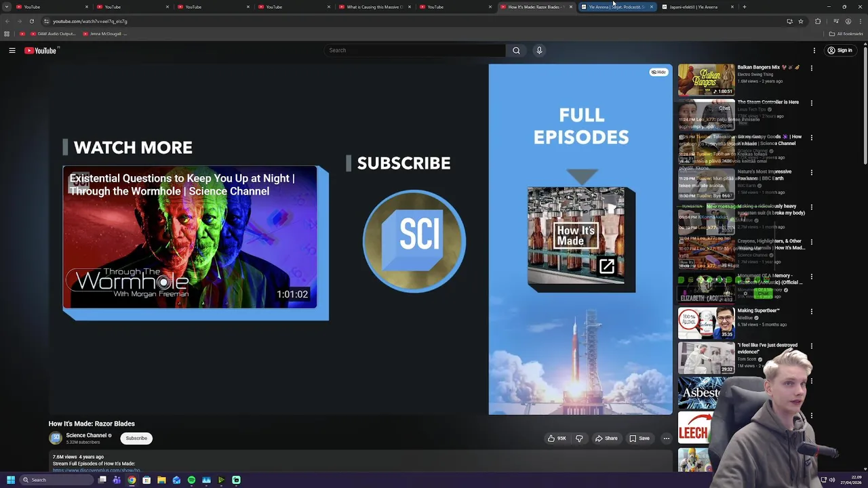Viewport: 868px width, 488px height.
Task: Play the Balkan Bangers Mix thumbnail
Action: tap(706, 80)
